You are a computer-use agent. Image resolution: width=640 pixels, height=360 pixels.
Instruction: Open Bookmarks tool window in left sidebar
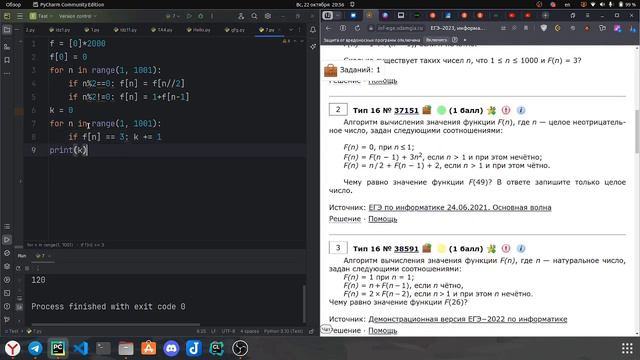pos(7,60)
